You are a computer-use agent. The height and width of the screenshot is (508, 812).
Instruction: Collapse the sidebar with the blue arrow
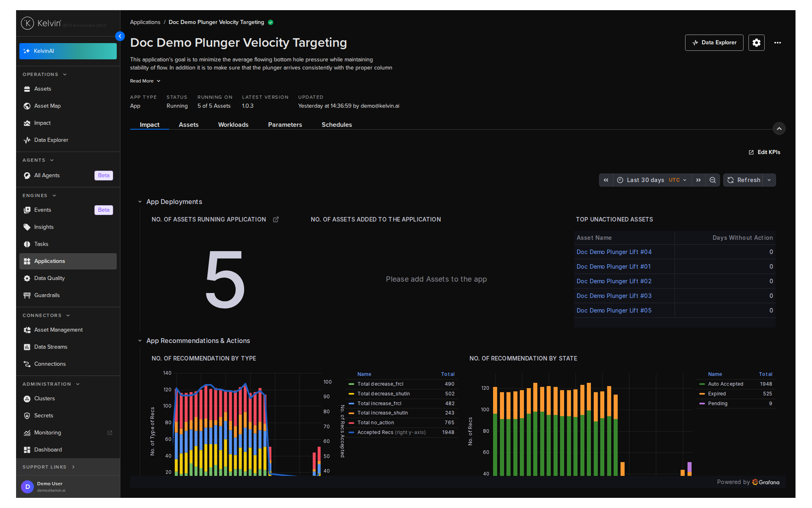(x=120, y=36)
